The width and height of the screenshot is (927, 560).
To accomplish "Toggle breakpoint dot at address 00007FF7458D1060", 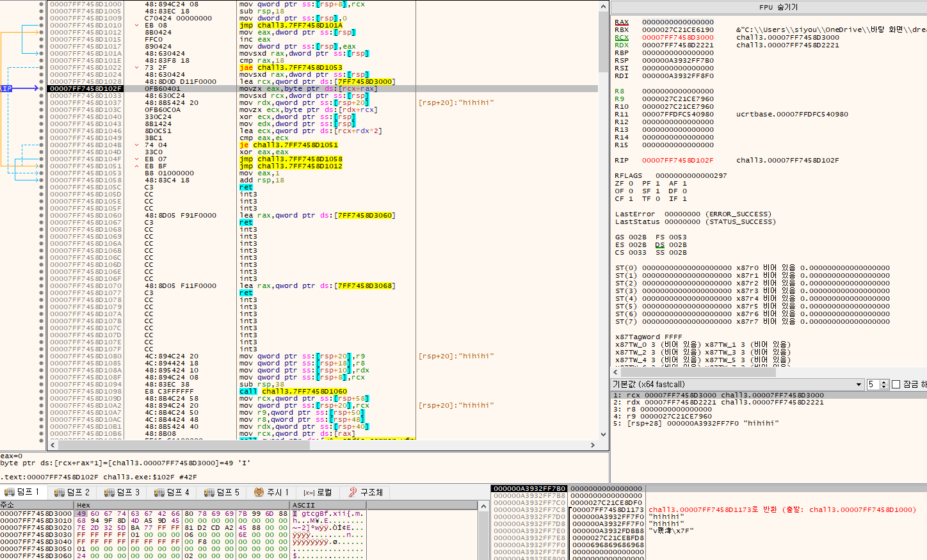I will tap(42, 215).
